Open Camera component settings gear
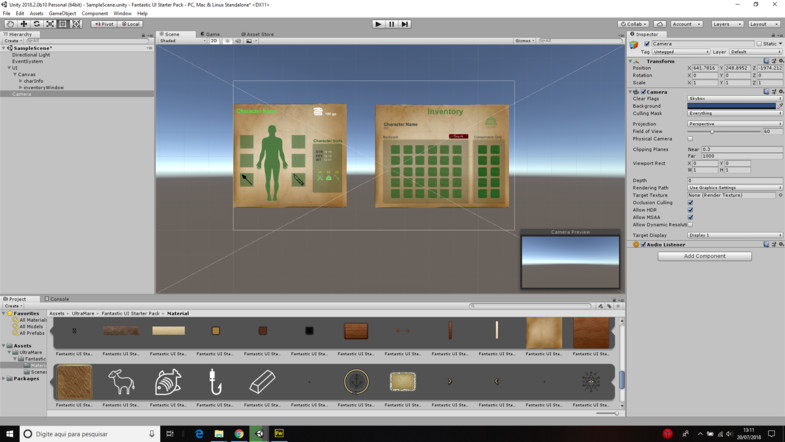 [780, 92]
